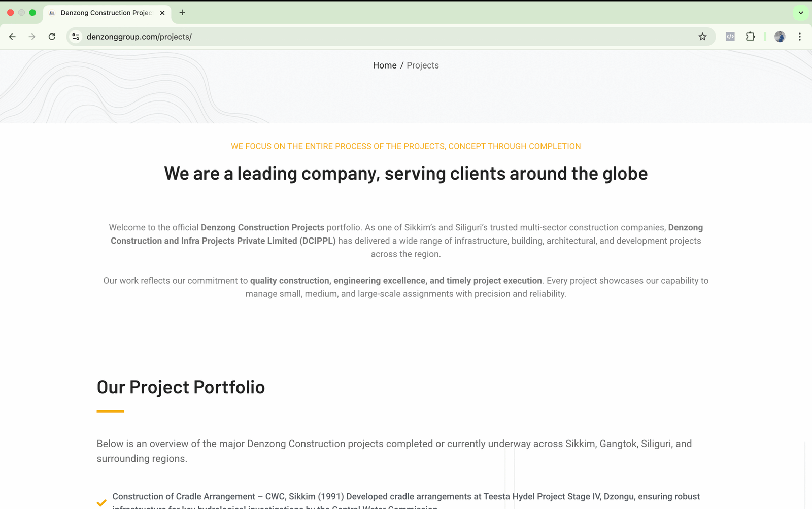Click the browser forward arrow button
The width and height of the screenshot is (812, 509).
click(32, 37)
